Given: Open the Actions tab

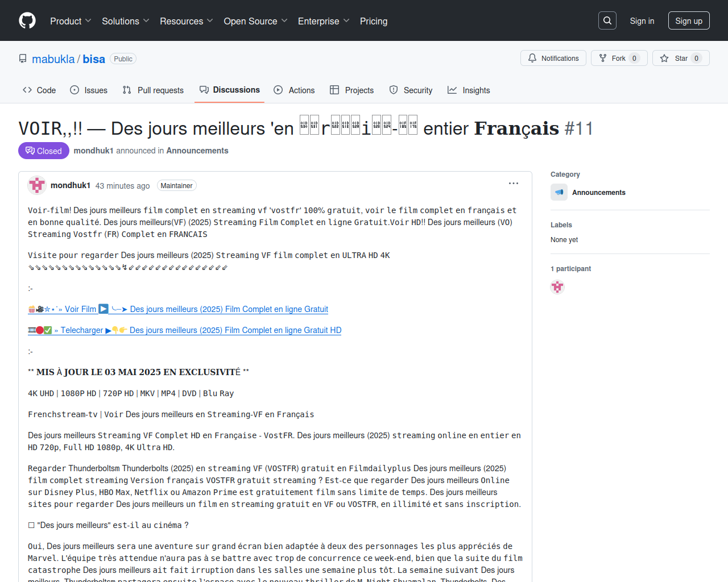Looking at the screenshot, I should click(294, 90).
